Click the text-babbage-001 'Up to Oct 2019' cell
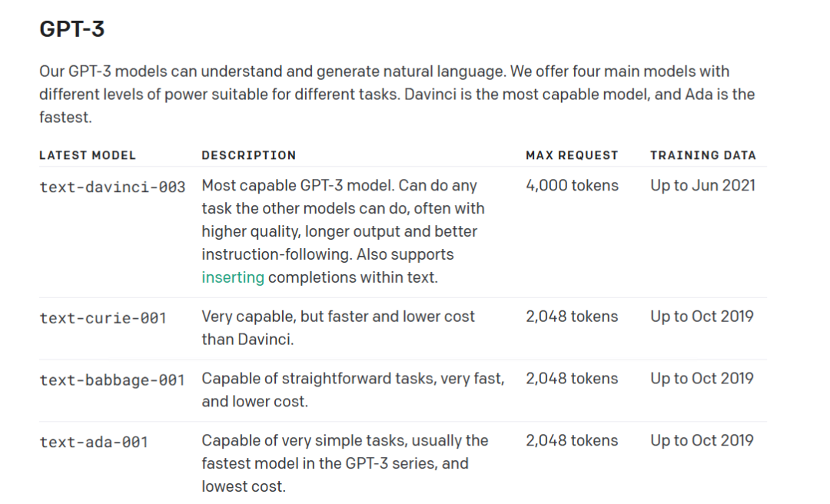 click(702, 378)
